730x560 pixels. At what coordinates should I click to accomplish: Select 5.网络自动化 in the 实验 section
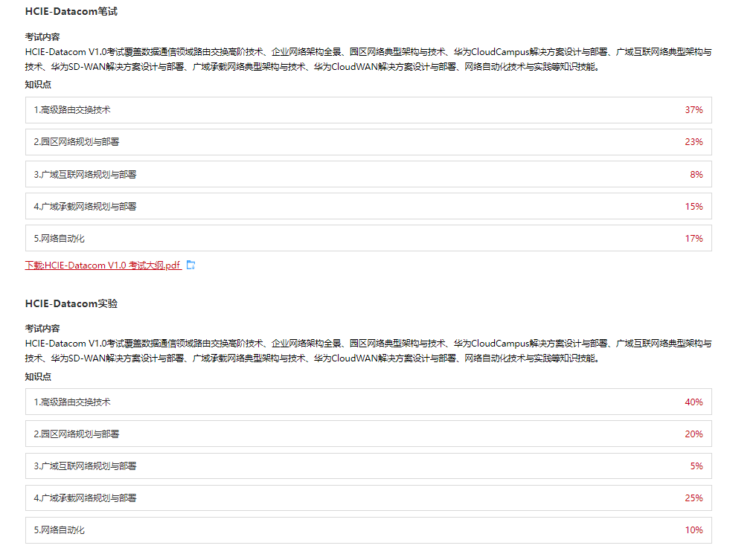point(368,530)
